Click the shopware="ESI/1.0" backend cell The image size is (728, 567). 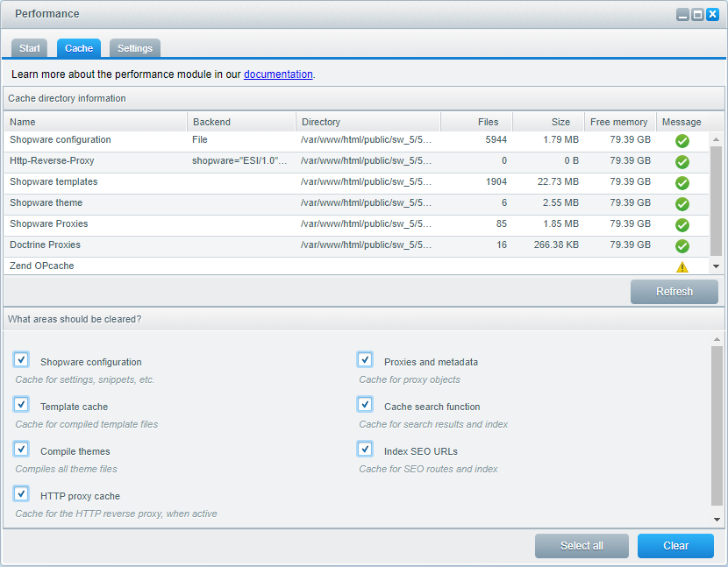pyautogui.click(x=240, y=160)
